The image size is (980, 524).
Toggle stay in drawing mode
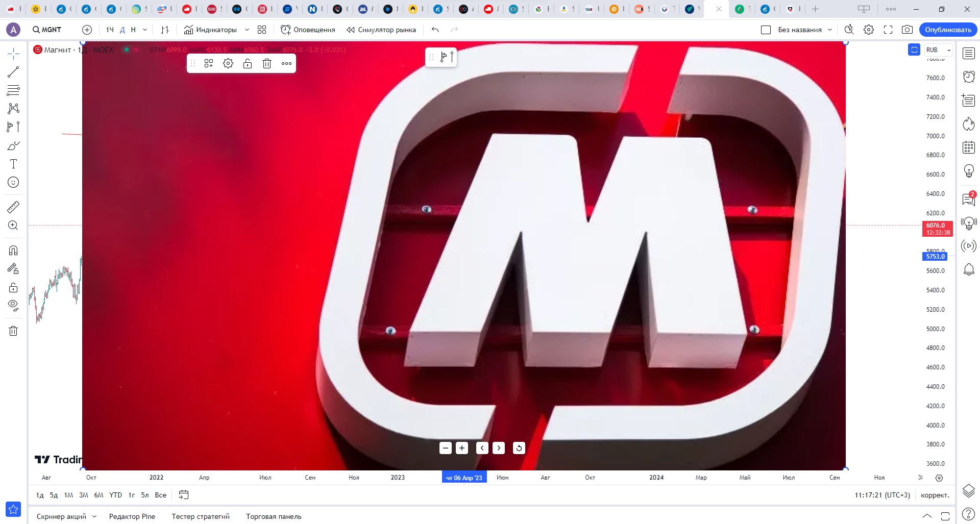coord(13,268)
